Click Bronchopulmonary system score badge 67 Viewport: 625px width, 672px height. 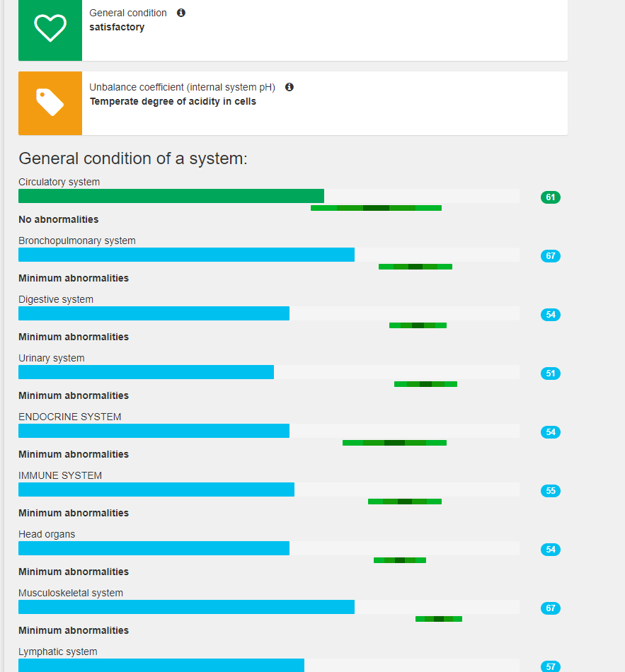[x=550, y=256]
